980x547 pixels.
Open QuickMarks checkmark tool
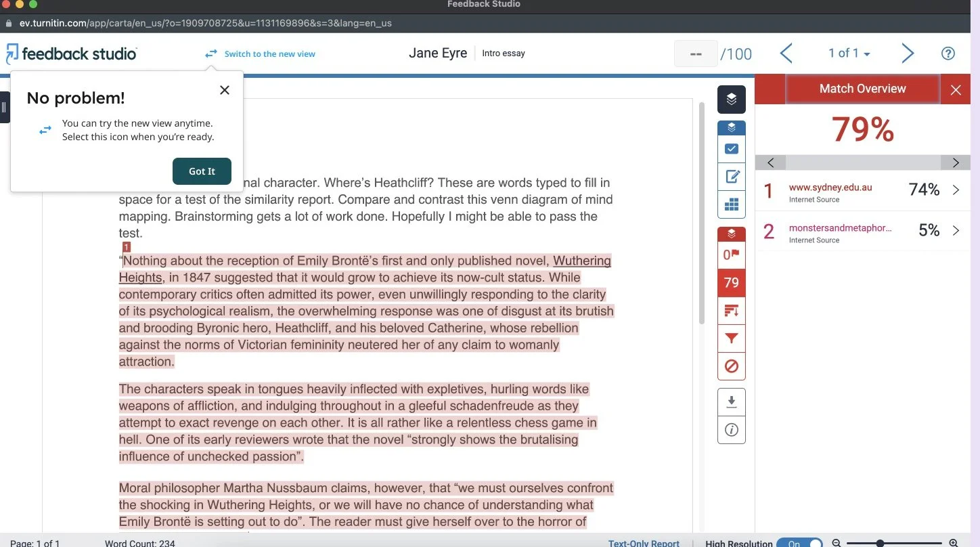tap(731, 149)
